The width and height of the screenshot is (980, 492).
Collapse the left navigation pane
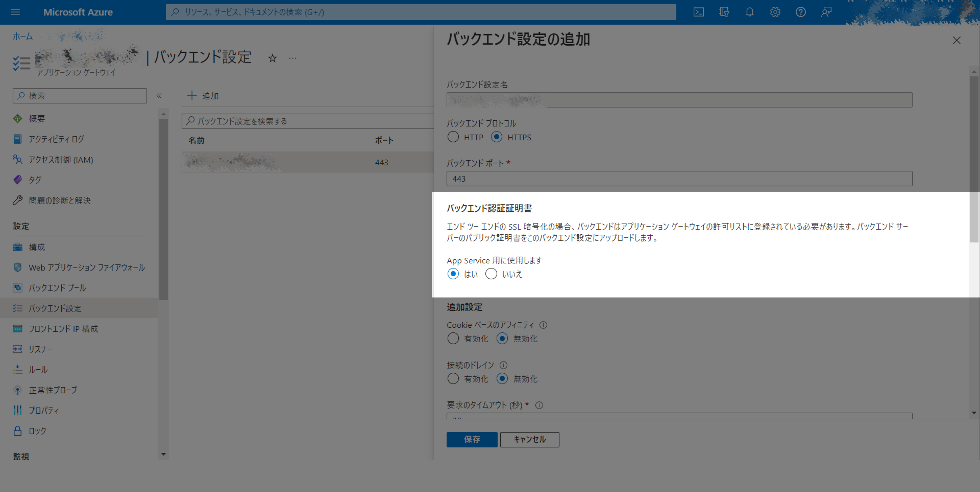(159, 96)
